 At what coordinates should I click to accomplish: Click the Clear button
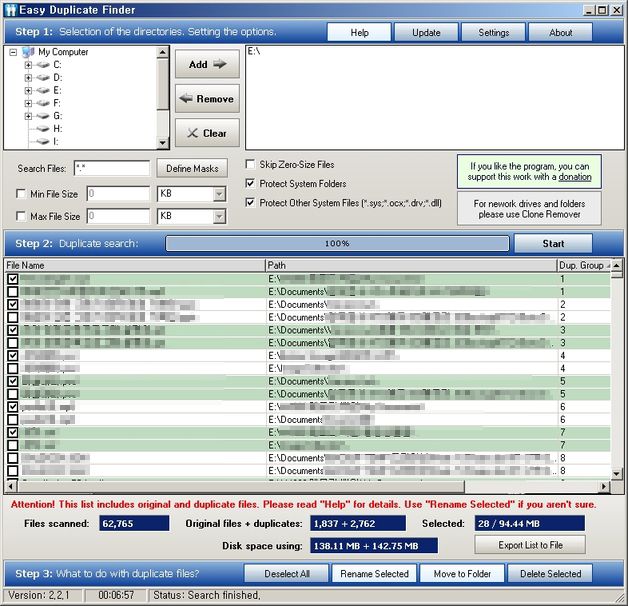click(207, 133)
